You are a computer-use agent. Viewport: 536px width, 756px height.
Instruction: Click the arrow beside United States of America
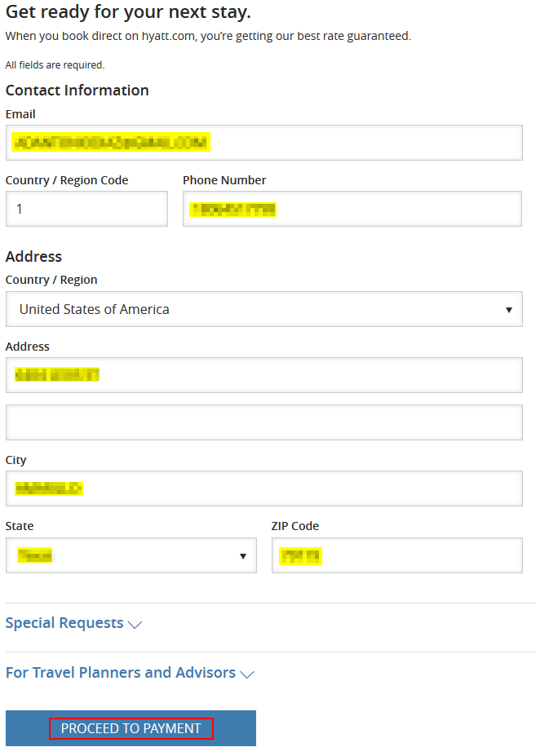click(508, 310)
